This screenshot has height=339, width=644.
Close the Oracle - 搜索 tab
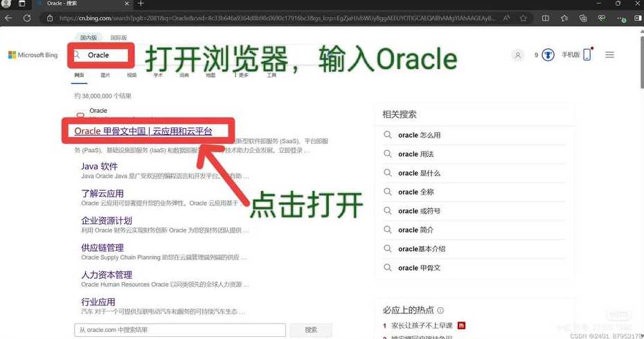[127, 3]
